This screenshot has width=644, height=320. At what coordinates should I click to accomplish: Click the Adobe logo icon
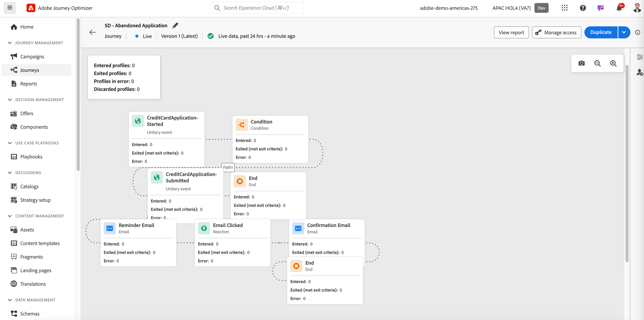(x=31, y=8)
